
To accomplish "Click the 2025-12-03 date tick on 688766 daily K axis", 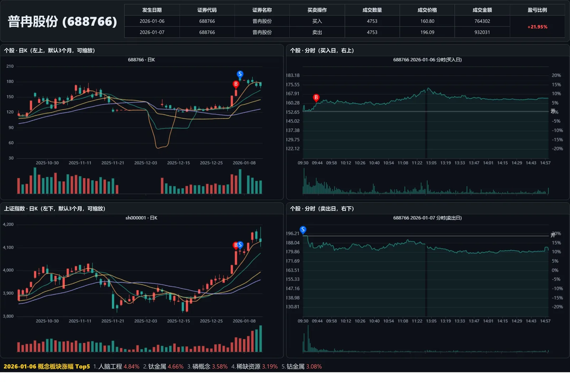I will [x=145, y=163].
